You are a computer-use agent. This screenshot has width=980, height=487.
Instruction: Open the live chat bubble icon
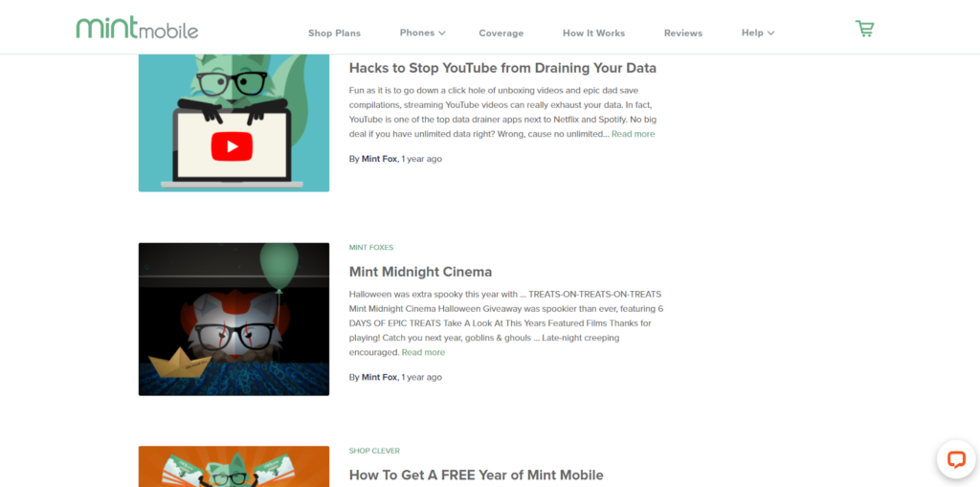956,459
